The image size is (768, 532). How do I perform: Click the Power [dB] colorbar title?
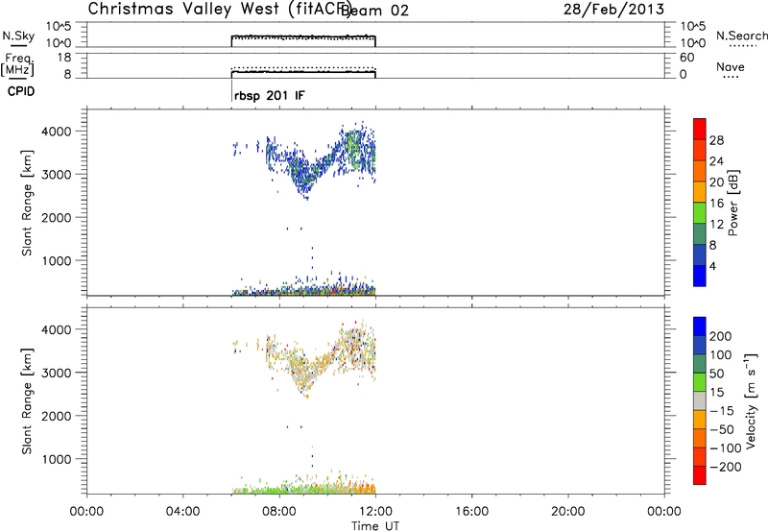[732, 203]
